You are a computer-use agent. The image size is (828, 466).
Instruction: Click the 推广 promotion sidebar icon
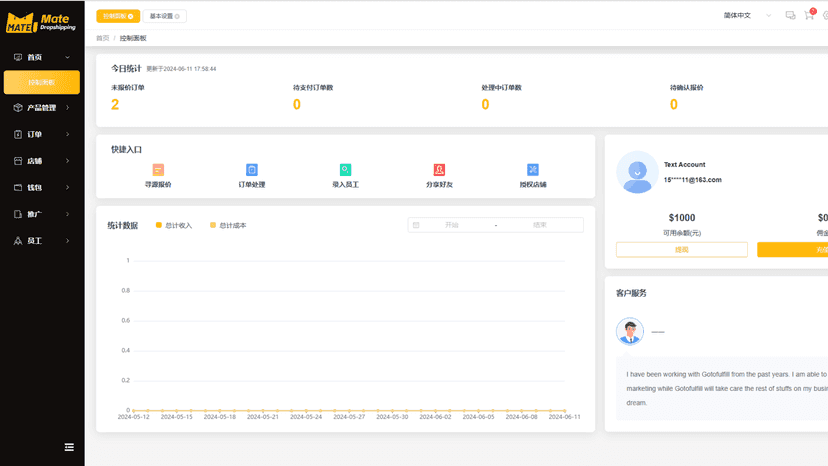18,214
